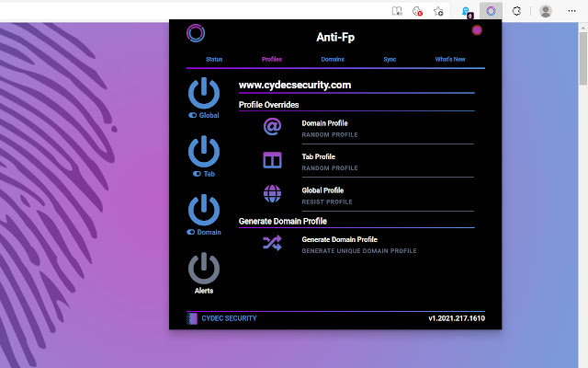Open the What's New tab
588x368 pixels.
click(450, 59)
